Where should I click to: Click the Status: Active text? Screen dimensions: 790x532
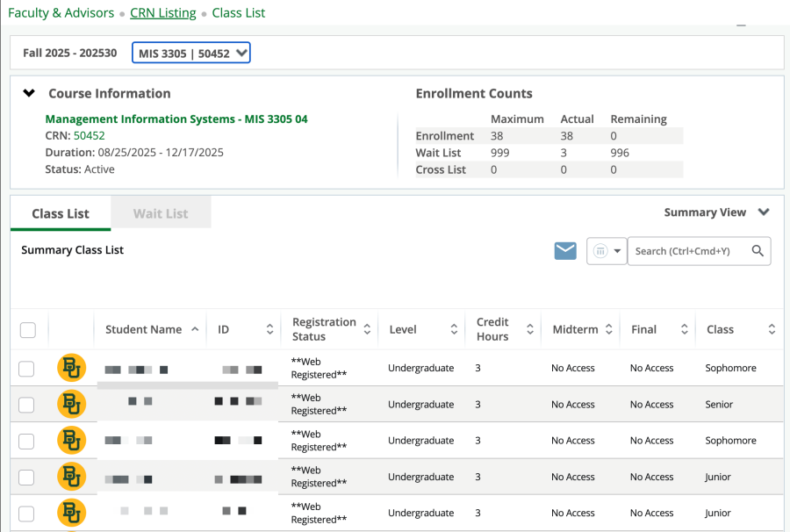point(80,169)
